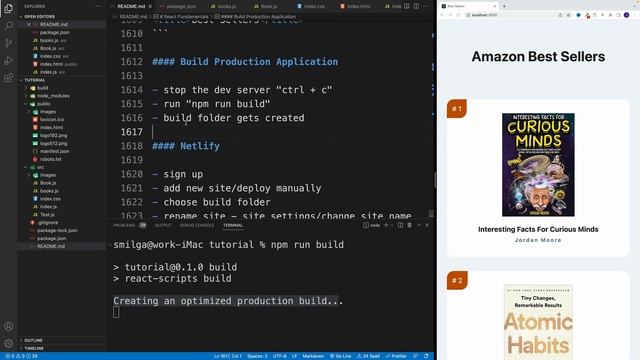Close the README.md editor tab
The width and height of the screenshot is (640, 360).
pyautogui.click(x=150, y=7)
